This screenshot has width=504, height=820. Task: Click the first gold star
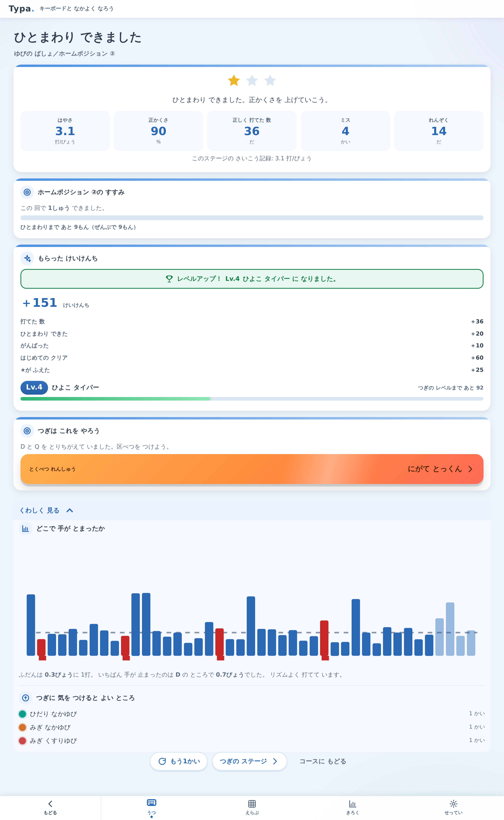click(234, 80)
